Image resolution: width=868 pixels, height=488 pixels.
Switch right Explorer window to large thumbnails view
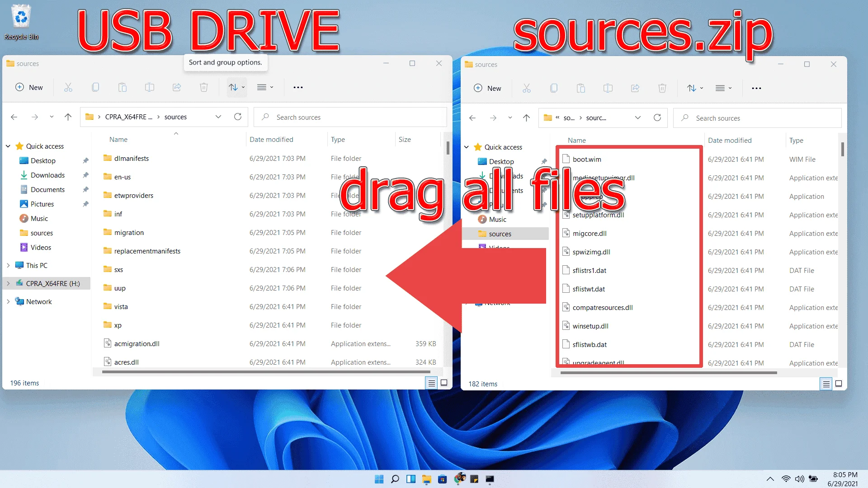pyautogui.click(x=839, y=384)
